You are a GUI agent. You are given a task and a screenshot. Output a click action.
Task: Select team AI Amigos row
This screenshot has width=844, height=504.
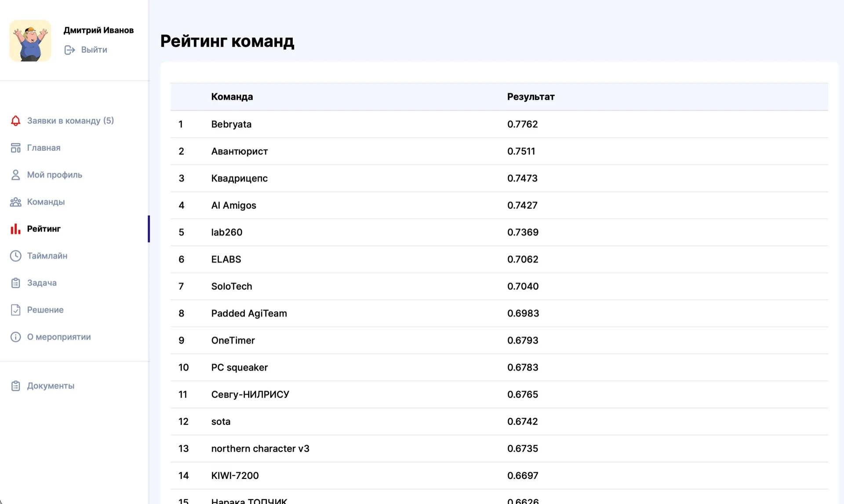(x=499, y=205)
